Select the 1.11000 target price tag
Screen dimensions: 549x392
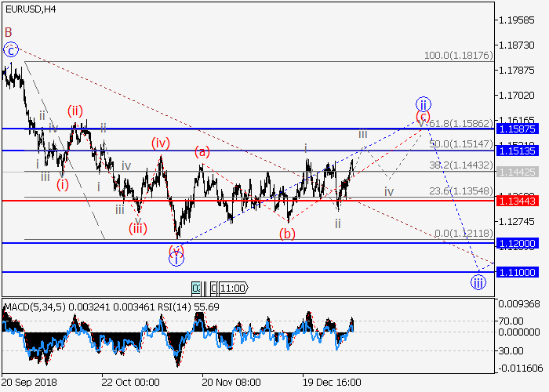pyautogui.click(x=521, y=272)
